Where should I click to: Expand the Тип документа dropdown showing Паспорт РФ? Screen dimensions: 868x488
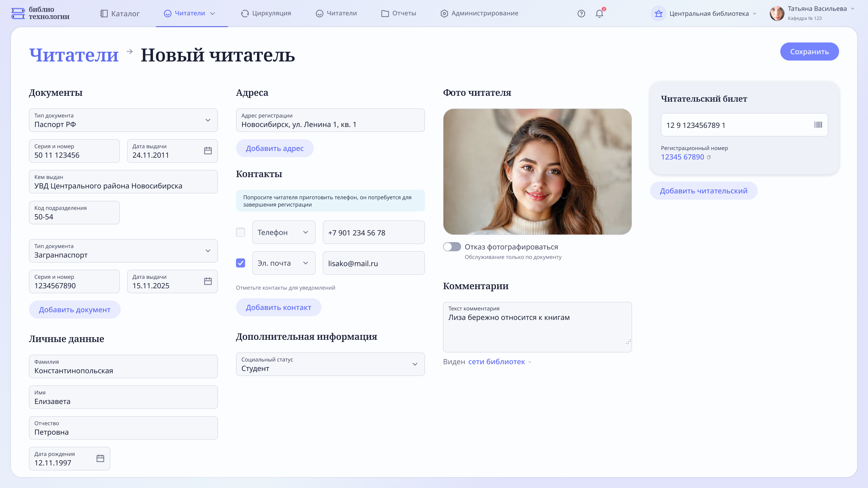[208, 120]
